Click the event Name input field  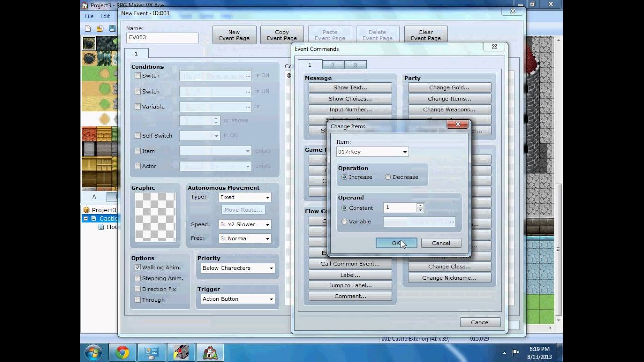163,37
